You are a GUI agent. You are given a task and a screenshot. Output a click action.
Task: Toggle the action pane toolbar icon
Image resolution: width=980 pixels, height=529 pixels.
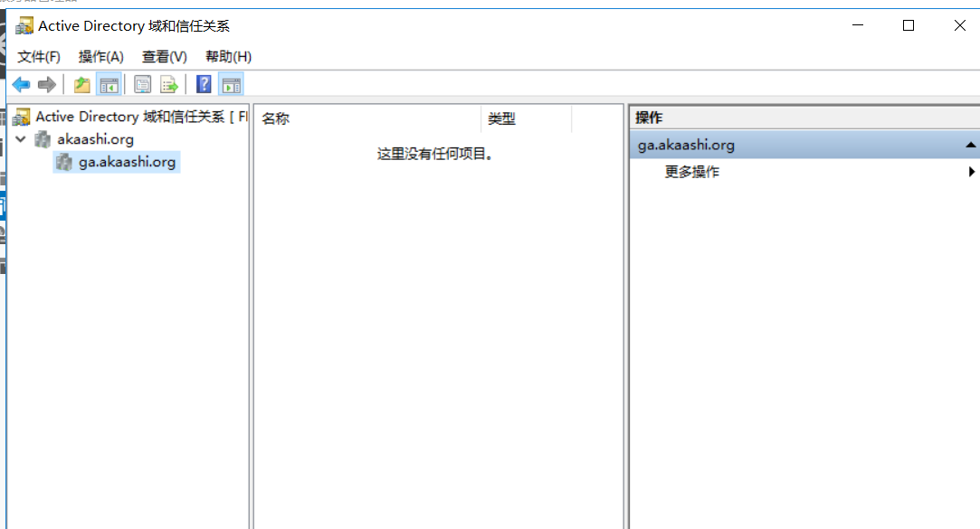click(232, 84)
